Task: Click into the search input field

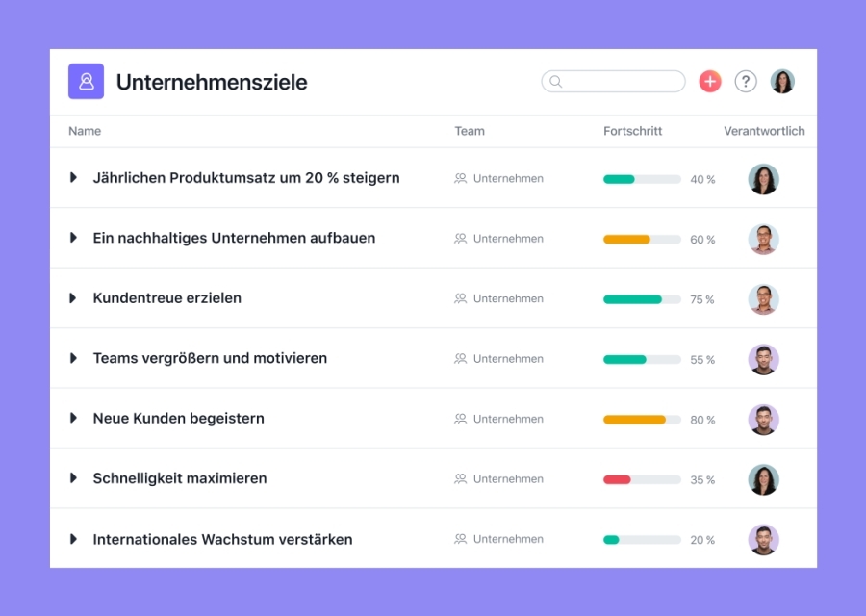Action: 622,82
